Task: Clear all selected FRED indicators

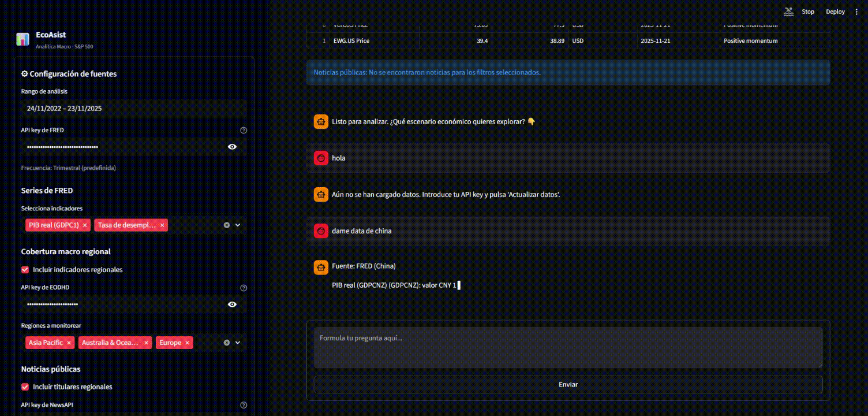Action: [x=227, y=225]
